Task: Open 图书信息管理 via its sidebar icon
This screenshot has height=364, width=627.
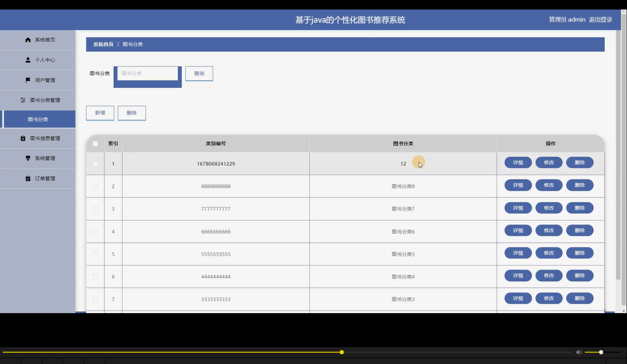Action: tap(23, 138)
